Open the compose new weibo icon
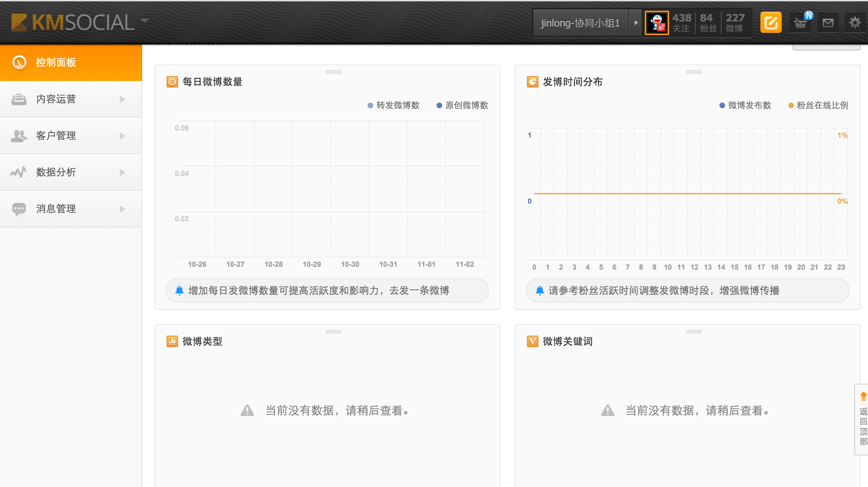Screen dimensions: 868x487 tap(771, 23)
